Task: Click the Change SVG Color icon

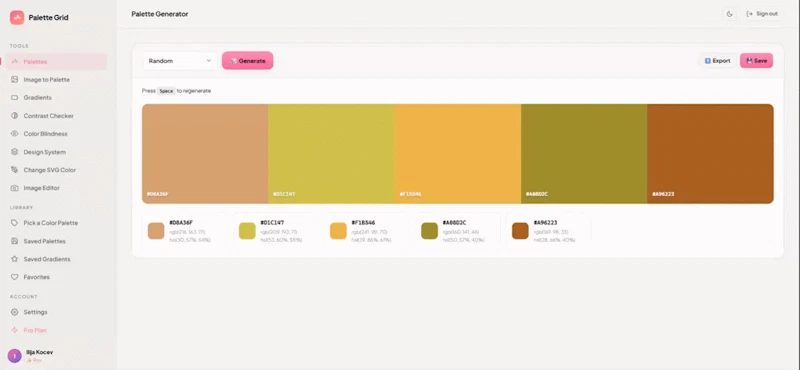Action: coord(14,170)
